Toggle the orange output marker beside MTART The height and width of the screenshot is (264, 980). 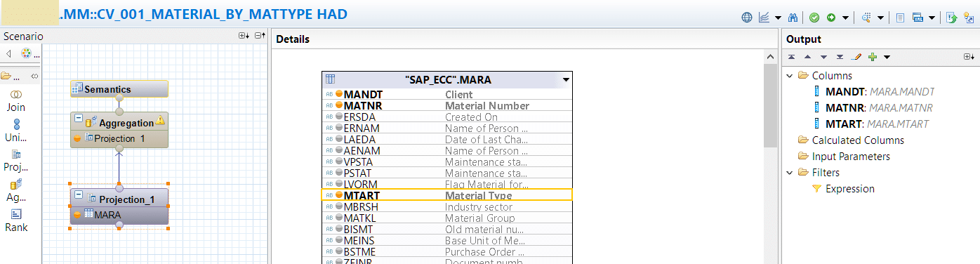tap(339, 196)
